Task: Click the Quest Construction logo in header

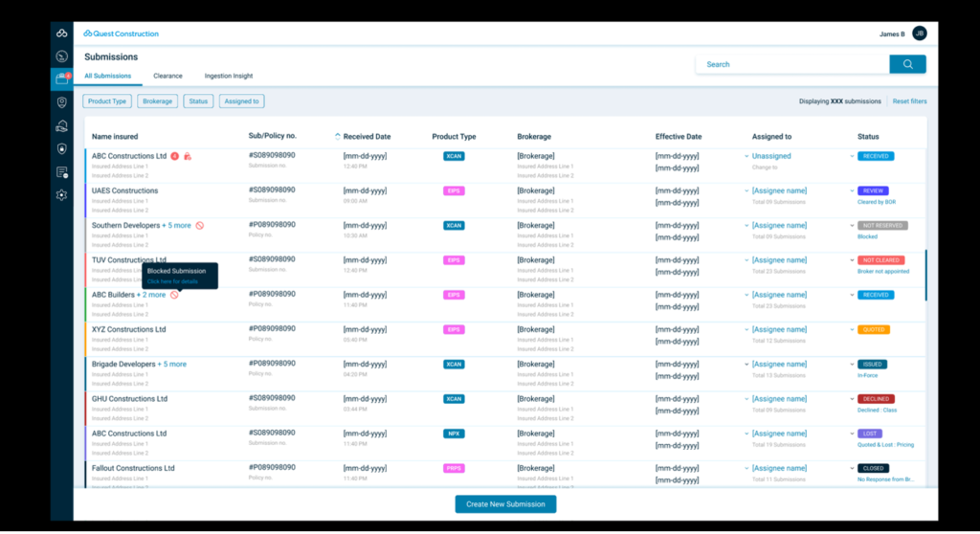Action: coord(122,33)
